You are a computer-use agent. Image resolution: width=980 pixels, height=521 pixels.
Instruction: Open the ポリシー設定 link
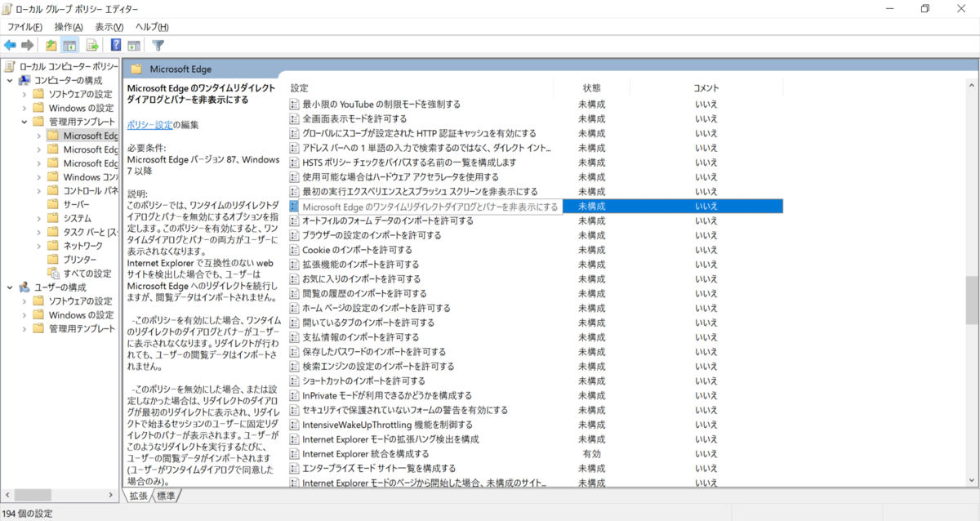[149, 125]
